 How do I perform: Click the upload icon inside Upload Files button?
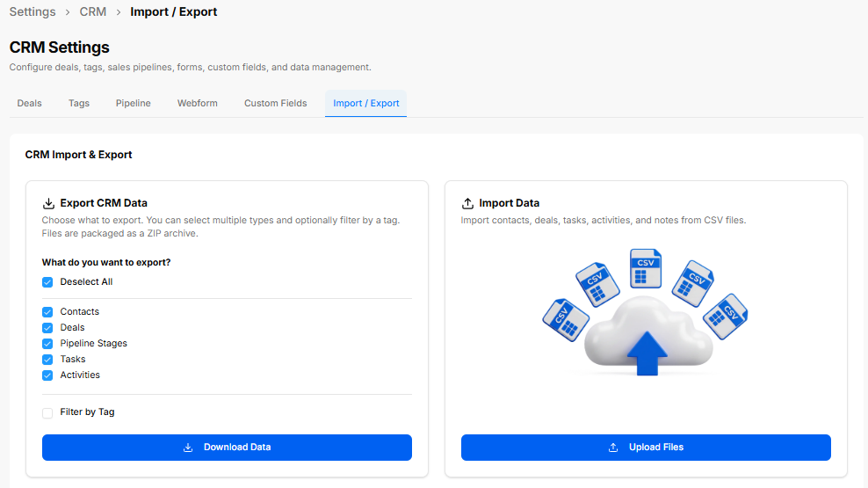[x=613, y=448]
